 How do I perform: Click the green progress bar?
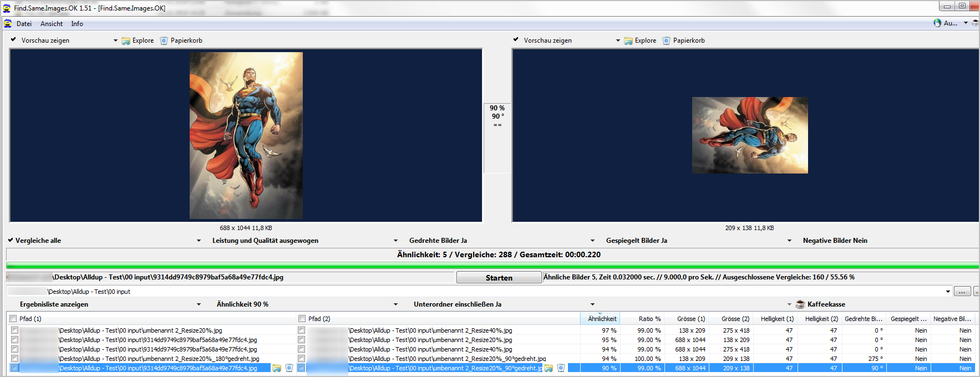492,267
